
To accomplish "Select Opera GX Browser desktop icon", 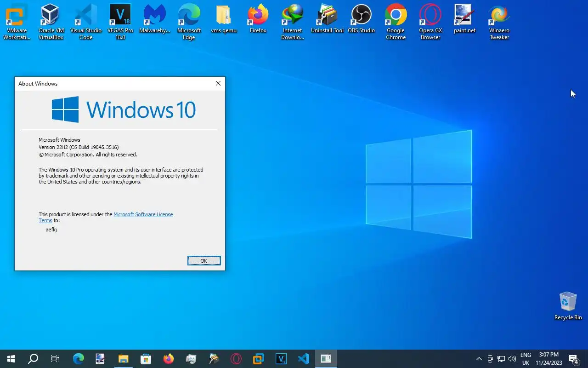I will pyautogui.click(x=430, y=22).
